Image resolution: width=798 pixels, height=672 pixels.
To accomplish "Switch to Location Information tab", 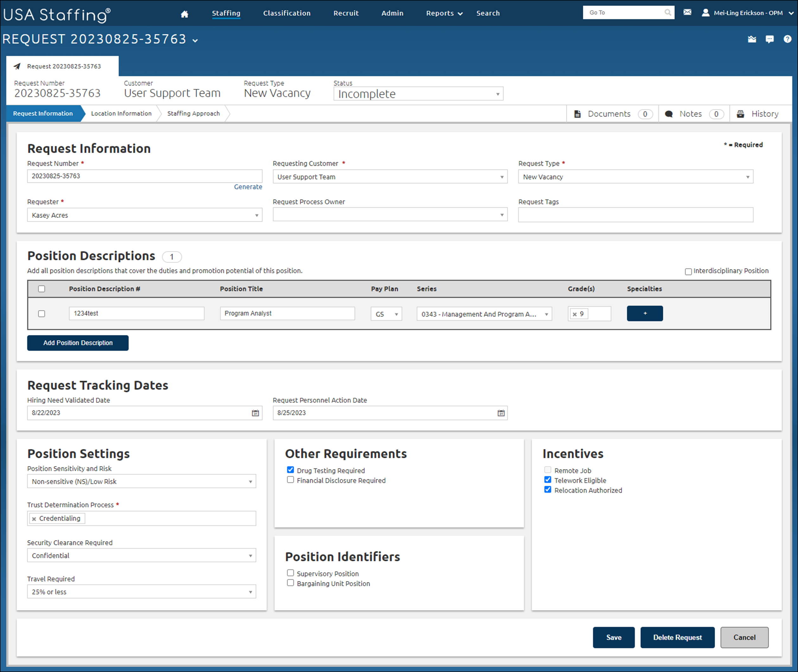I will point(121,113).
